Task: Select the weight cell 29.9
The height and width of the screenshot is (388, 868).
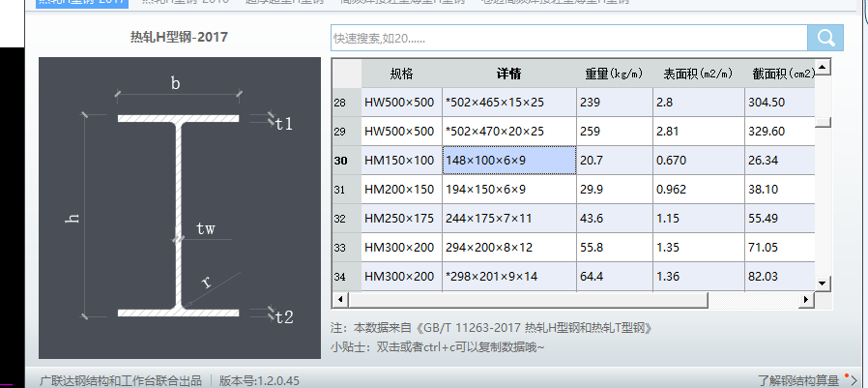Action: point(615,190)
